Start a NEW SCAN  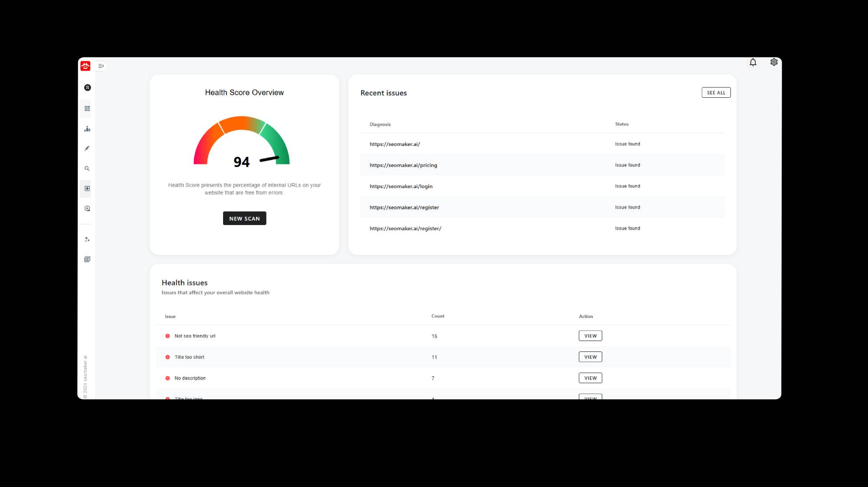244,218
